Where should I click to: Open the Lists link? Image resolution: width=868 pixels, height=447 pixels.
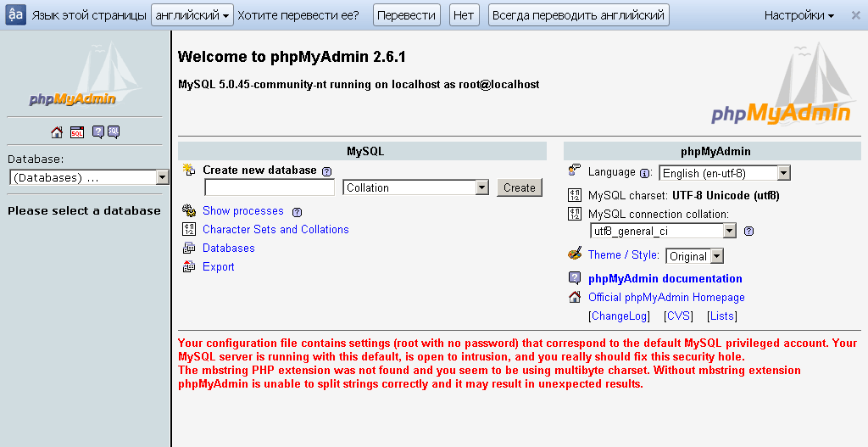tap(722, 316)
